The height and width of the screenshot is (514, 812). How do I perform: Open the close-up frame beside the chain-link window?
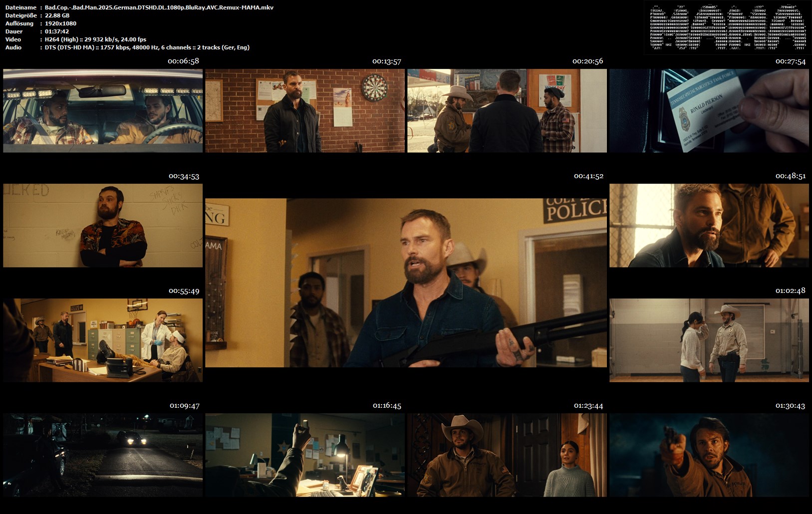pyautogui.click(x=709, y=226)
